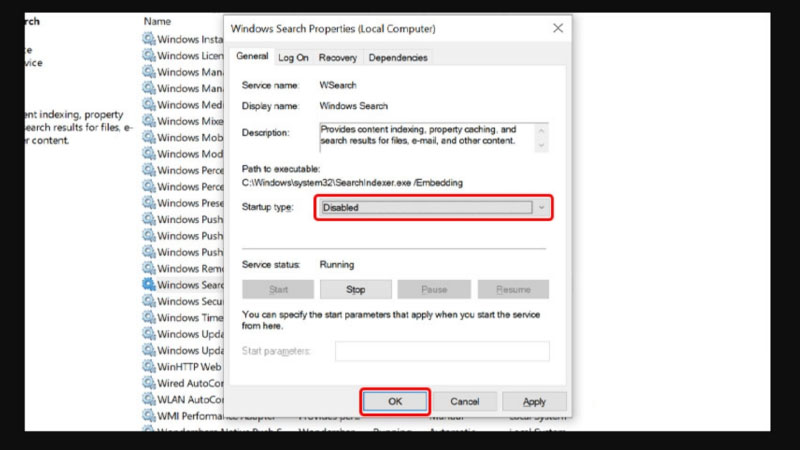The height and width of the screenshot is (450, 800).
Task: Select the WLAN AutoConfig service icon
Action: coord(149,399)
